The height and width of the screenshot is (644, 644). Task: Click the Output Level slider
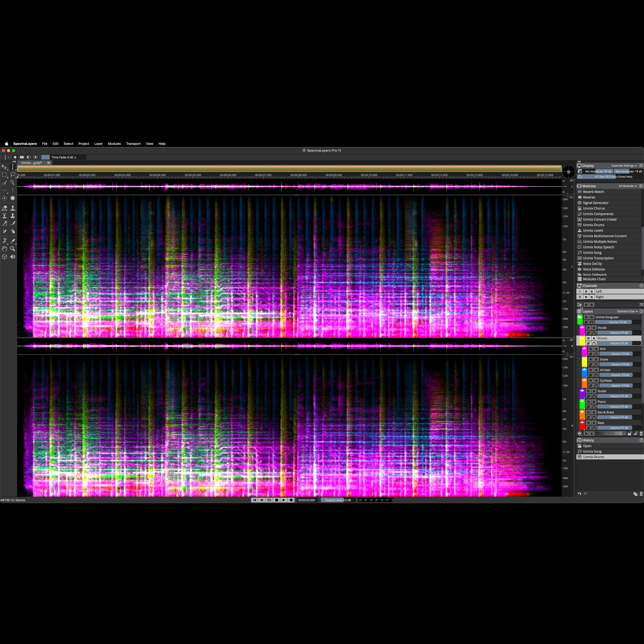coord(338,500)
